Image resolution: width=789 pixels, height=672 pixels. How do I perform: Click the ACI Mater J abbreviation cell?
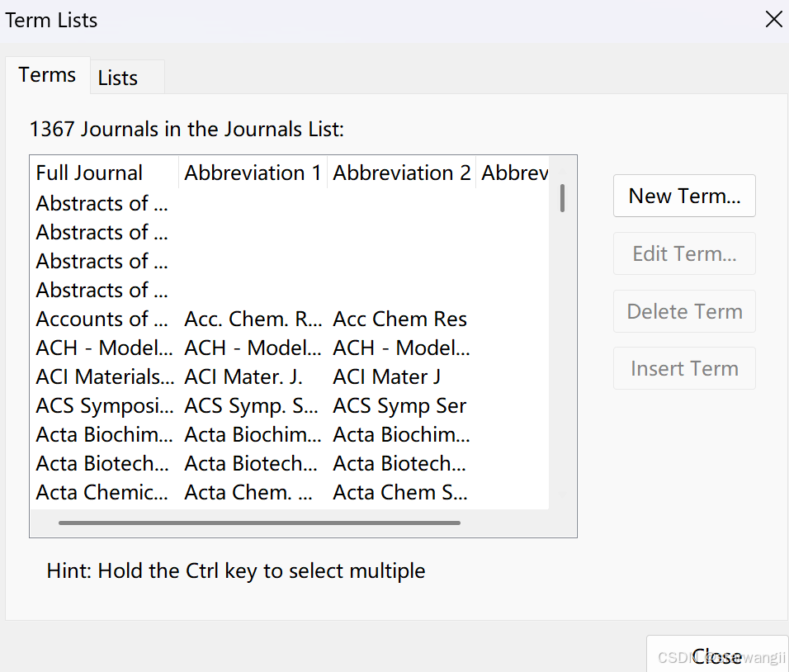[386, 377]
